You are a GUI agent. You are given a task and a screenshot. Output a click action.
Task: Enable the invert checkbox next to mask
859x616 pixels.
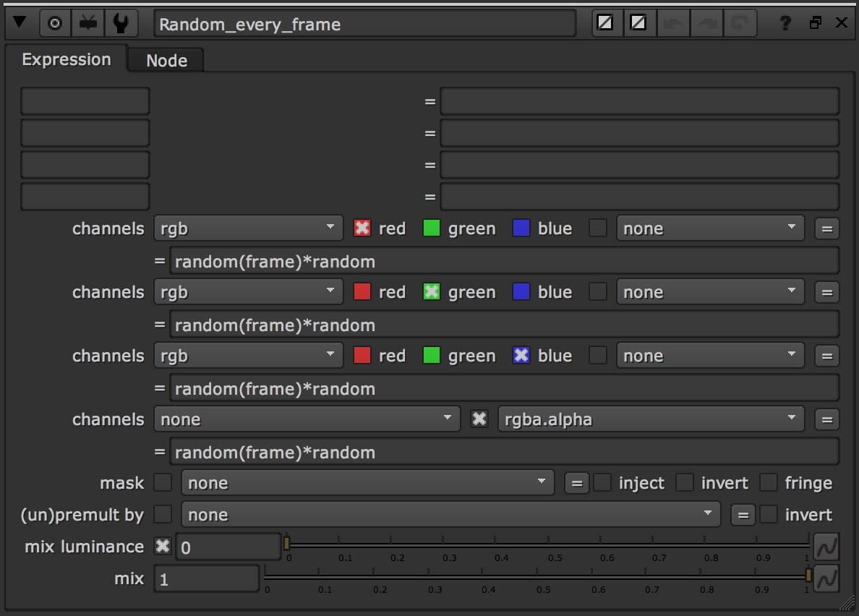[685, 482]
